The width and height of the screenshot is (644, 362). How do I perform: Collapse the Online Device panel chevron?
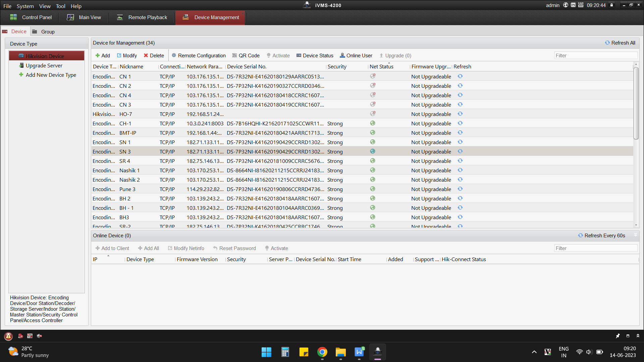point(635,235)
